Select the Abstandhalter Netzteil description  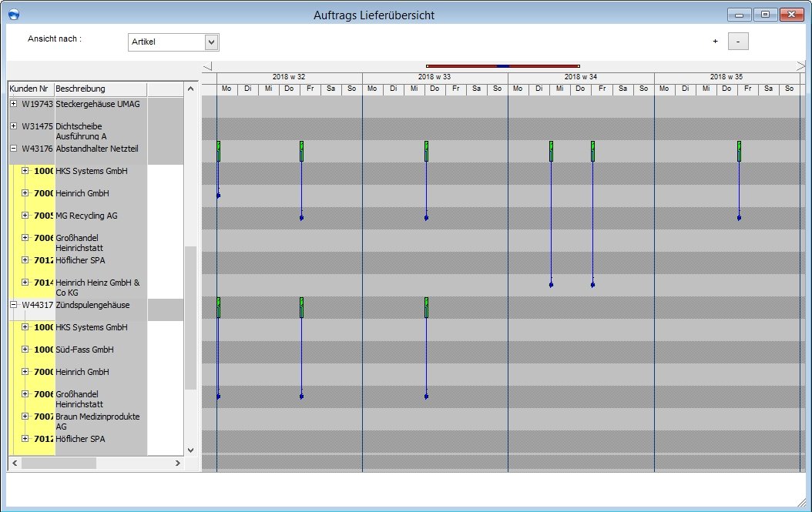pos(97,149)
